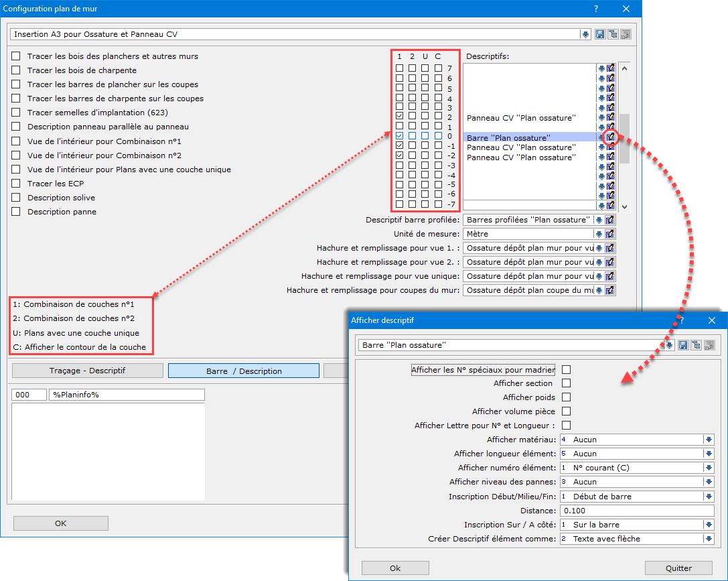The height and width of the screenshot is (581, 728).
Task: Expand the Inscription Début/Milieu/Fin dropdown
Action: pyautogui.click(x=708, y=497)
